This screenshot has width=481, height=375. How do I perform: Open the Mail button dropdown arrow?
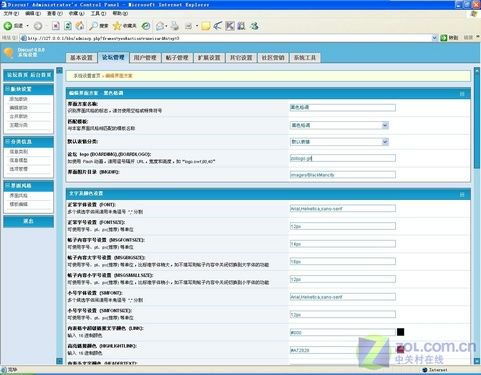tap(166, 26)
